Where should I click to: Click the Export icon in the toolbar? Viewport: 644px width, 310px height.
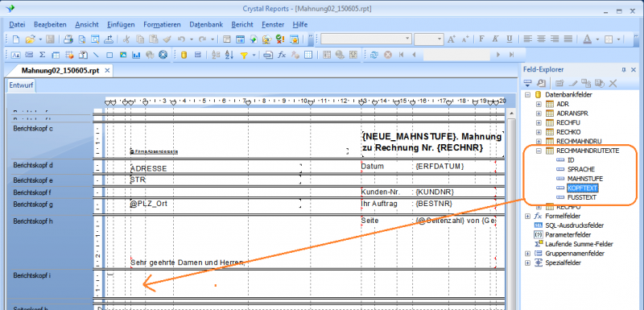[109, 39]
